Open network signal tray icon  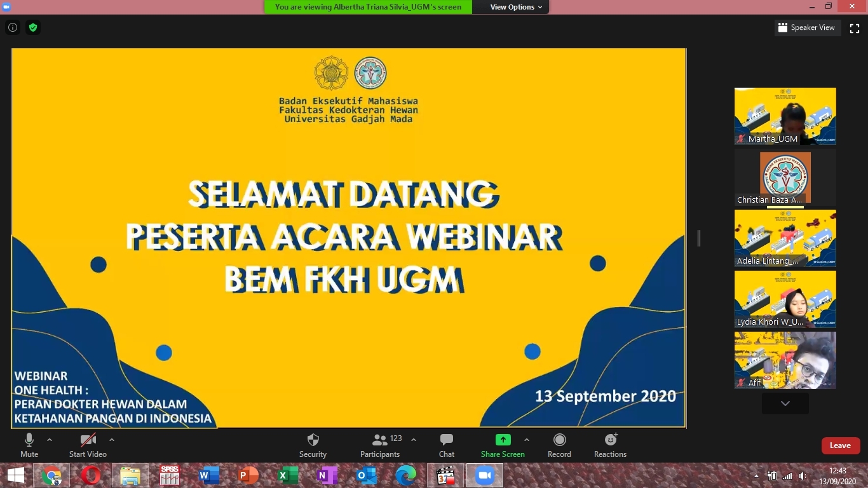point(788,475)
